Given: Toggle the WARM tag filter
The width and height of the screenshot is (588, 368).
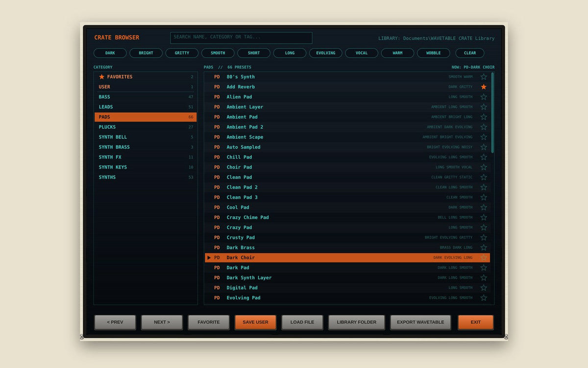Looking at the screenshot, I should pyautogui.click(x=397, y=53).
